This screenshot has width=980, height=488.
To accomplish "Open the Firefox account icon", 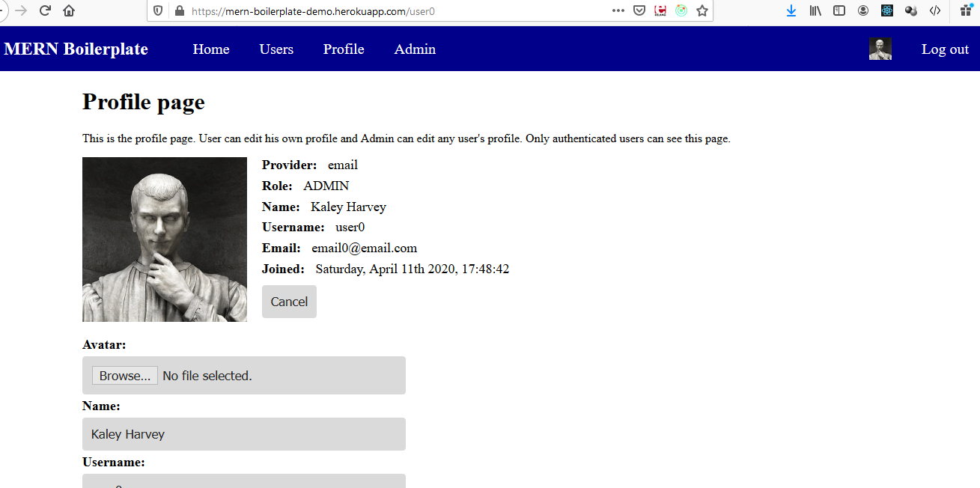I will tap(863, 10).
